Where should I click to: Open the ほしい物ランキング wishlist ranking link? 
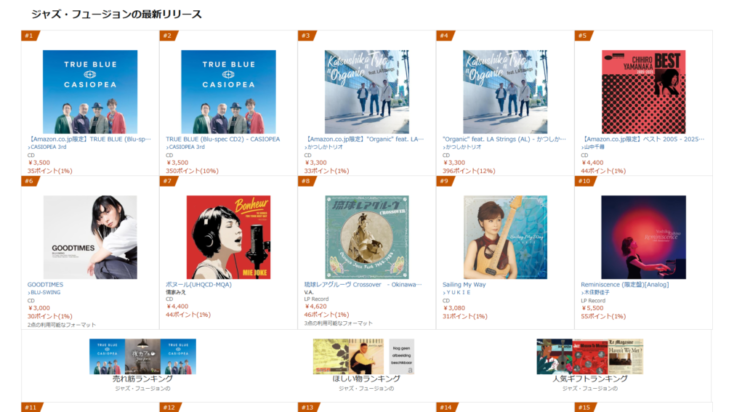click(x=366, y=379)
